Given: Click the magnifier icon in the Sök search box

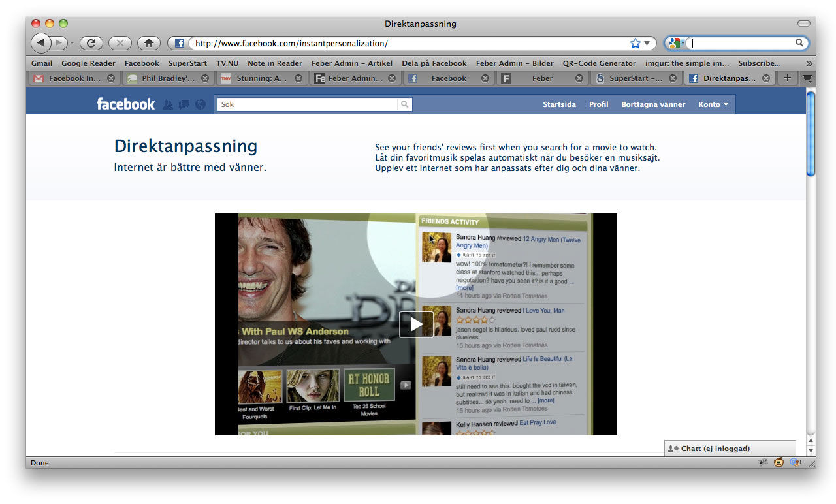Looking at the screenshot, I should [x=405, y=104].
